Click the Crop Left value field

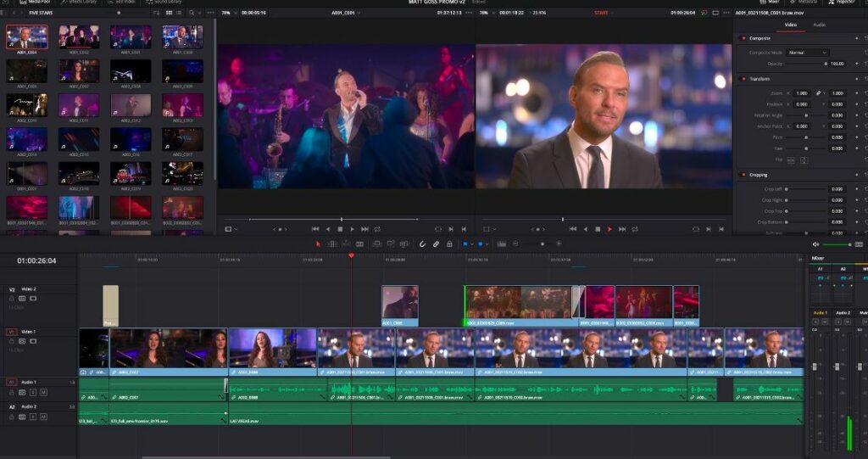click(x=837, y=189)
